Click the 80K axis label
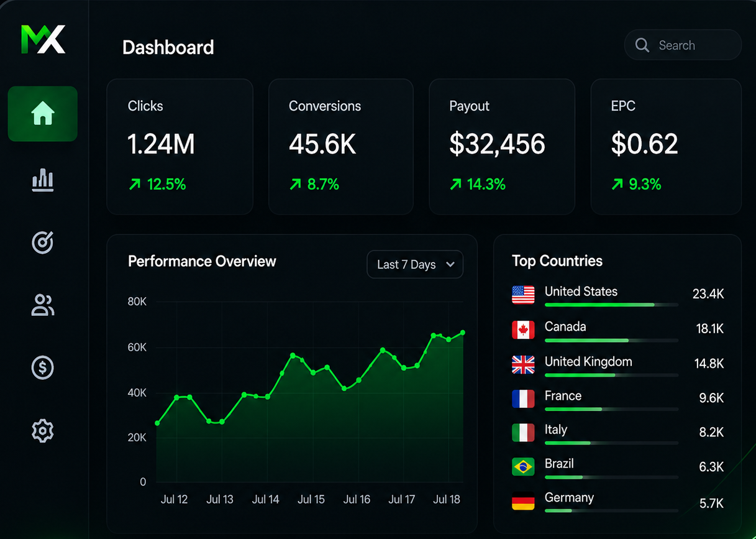 point(137,302)
